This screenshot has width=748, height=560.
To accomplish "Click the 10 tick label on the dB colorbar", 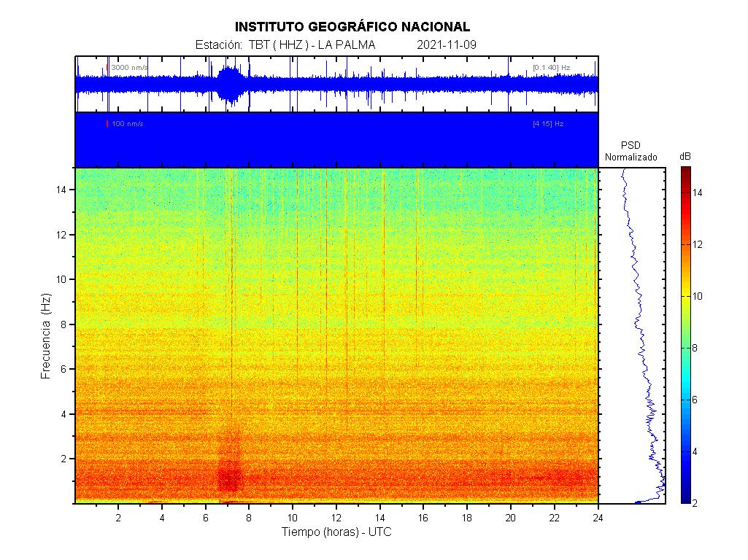I will (699, 296).
